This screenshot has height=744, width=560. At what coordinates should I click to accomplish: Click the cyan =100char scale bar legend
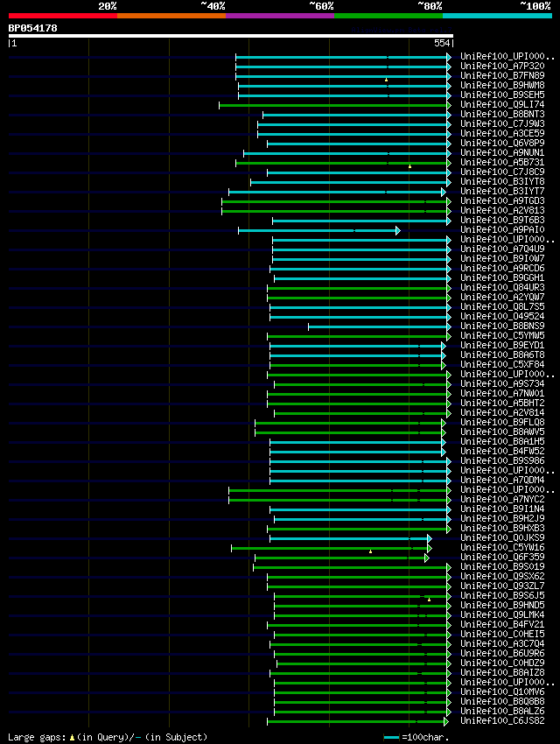[392, 737]
